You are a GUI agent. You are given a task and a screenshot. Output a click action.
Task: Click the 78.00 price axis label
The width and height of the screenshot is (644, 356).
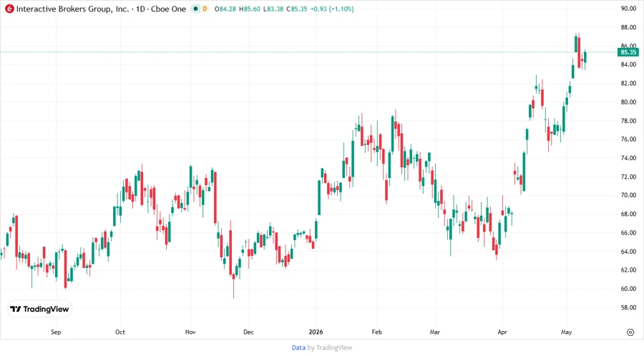pos(628,121)
